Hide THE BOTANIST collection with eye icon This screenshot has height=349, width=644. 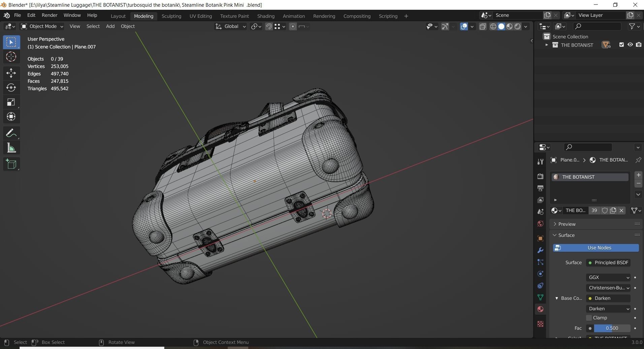630,45
